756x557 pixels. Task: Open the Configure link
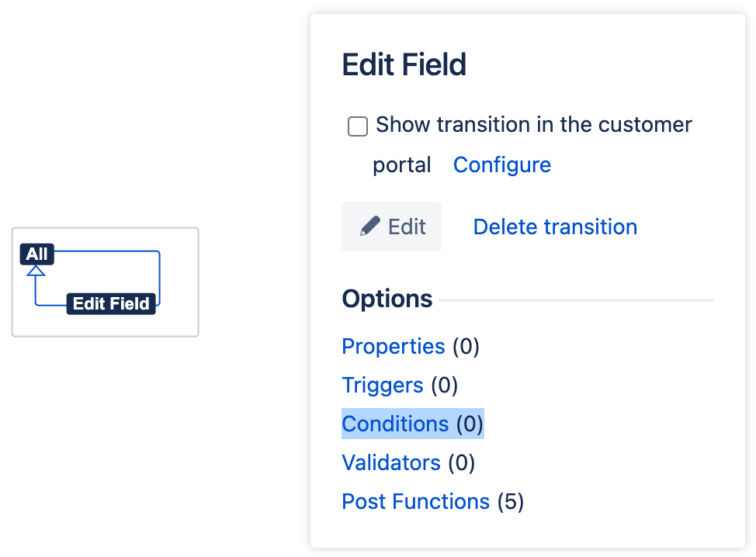(x=502, y=165)
